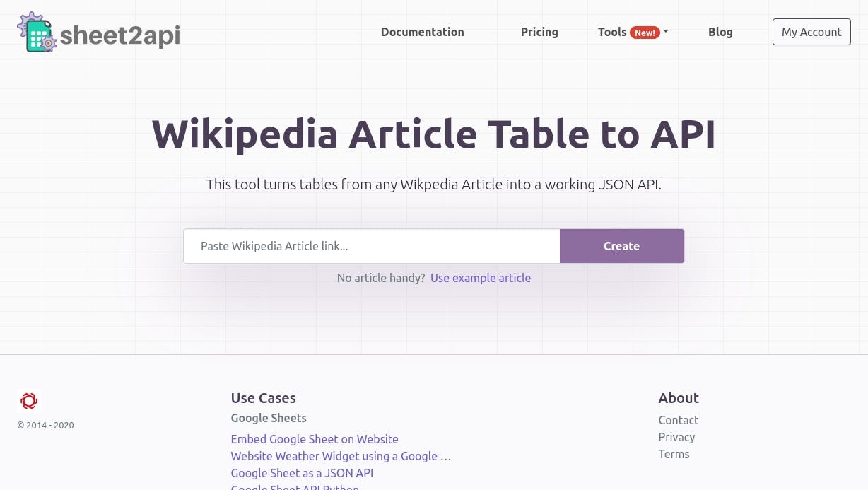Click the red New! badge
Screen dimensions: 868x490
coord(645,33)
